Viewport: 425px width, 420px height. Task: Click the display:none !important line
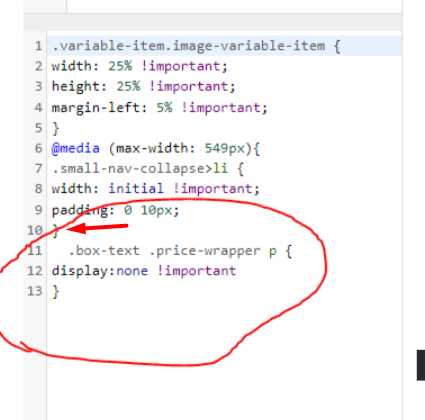144,271
